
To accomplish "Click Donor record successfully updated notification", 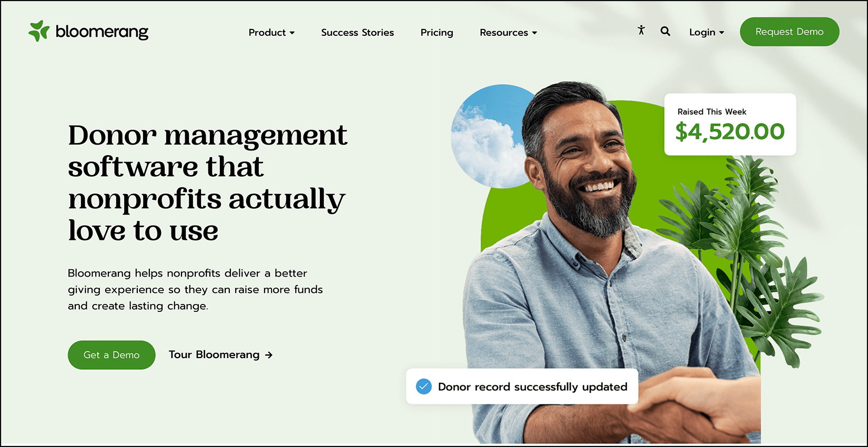I will pyautogui.click(x=522, y=387).
